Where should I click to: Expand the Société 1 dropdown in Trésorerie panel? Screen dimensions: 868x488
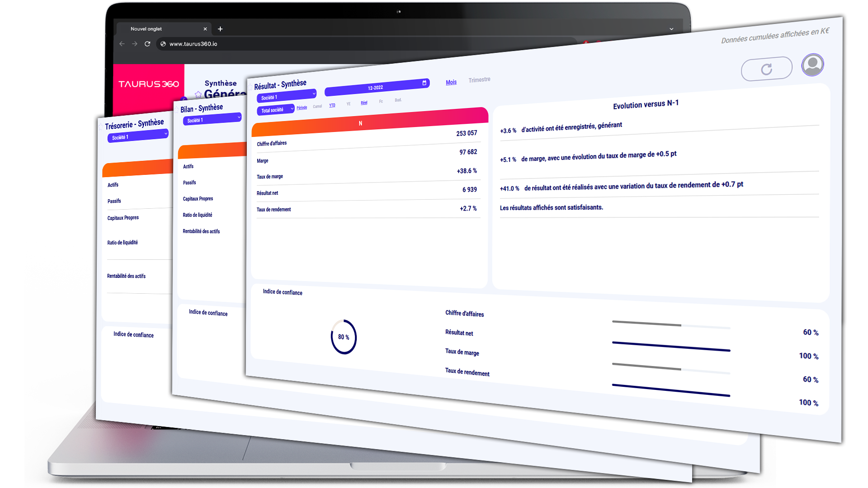[137, 136]
